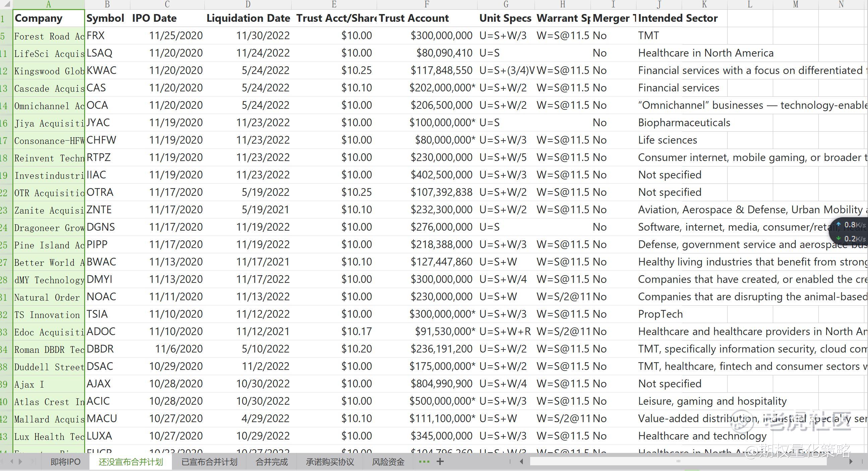868x471 pixels.
Task: Show more sheets via green dots icon
Action: (x=424, y=462)
